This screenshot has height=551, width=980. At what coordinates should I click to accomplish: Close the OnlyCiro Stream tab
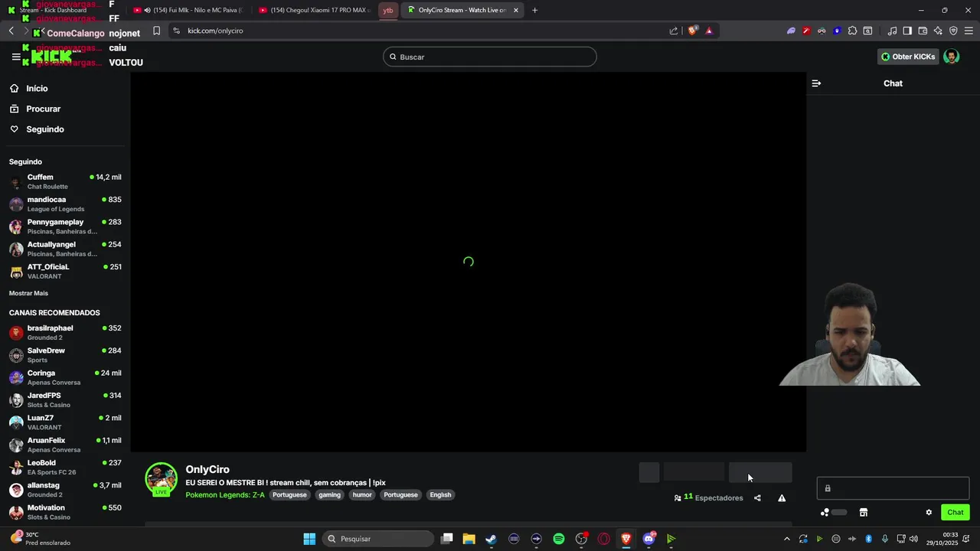(x=516, y=10)
